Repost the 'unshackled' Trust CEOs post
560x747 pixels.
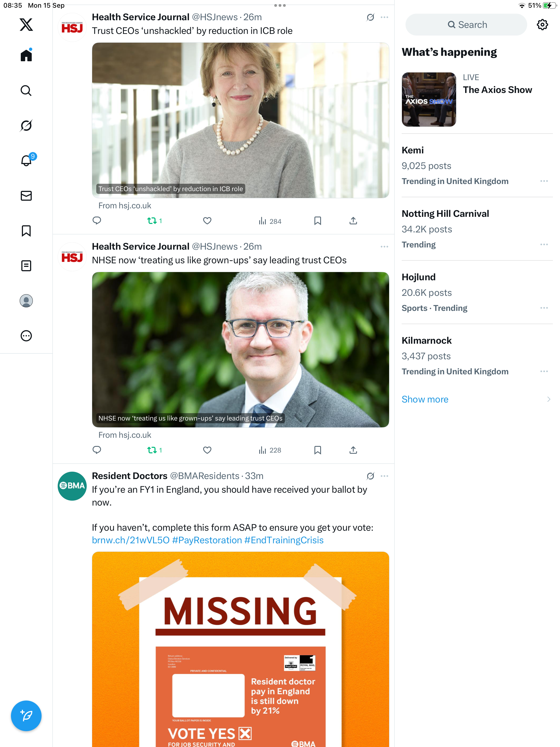(x=154, y=221)
